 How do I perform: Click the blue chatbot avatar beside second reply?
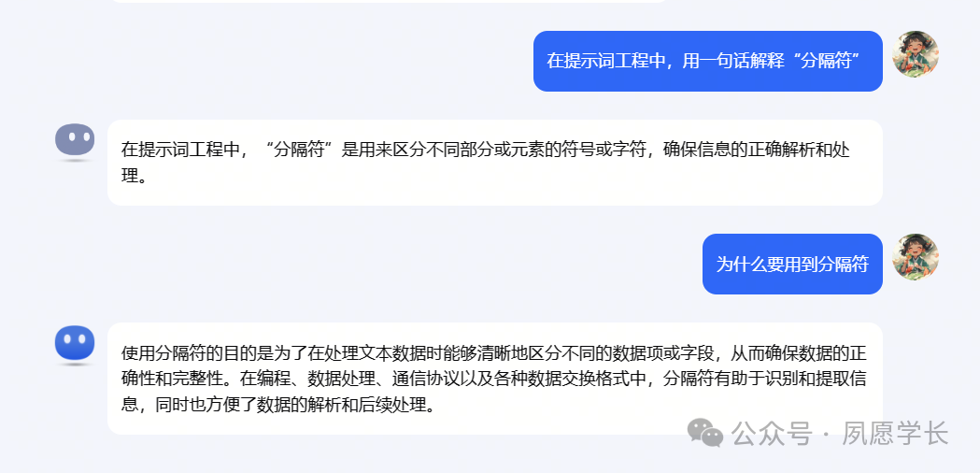(75, 344)
